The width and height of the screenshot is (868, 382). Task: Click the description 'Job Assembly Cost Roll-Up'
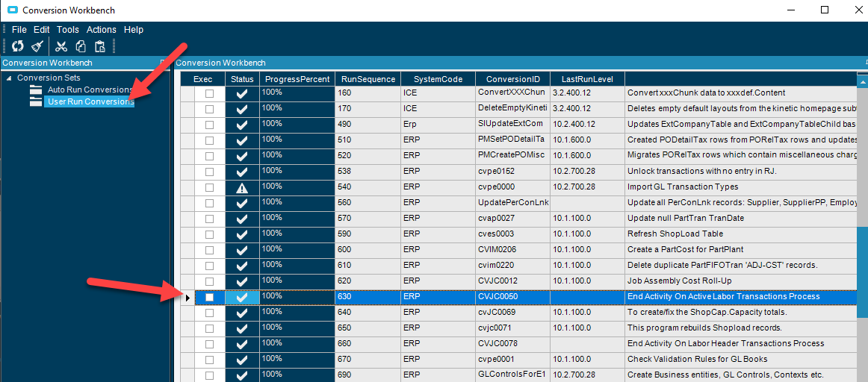[678, 281]
